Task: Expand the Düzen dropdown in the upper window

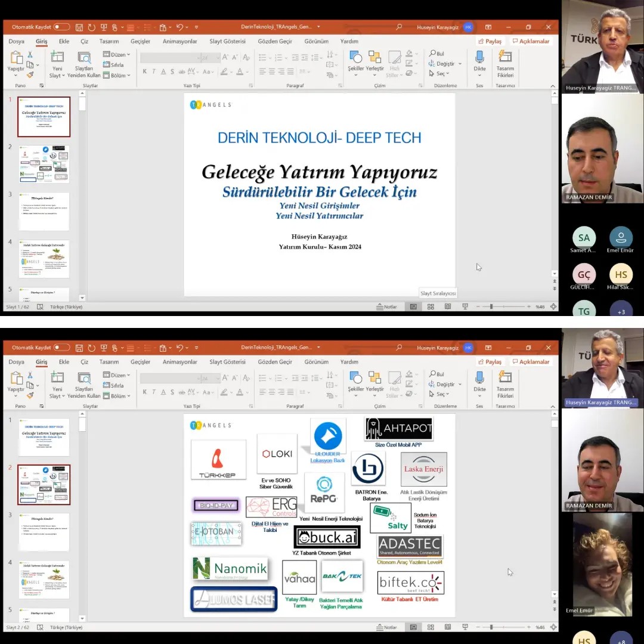Action: pos(116,55)
